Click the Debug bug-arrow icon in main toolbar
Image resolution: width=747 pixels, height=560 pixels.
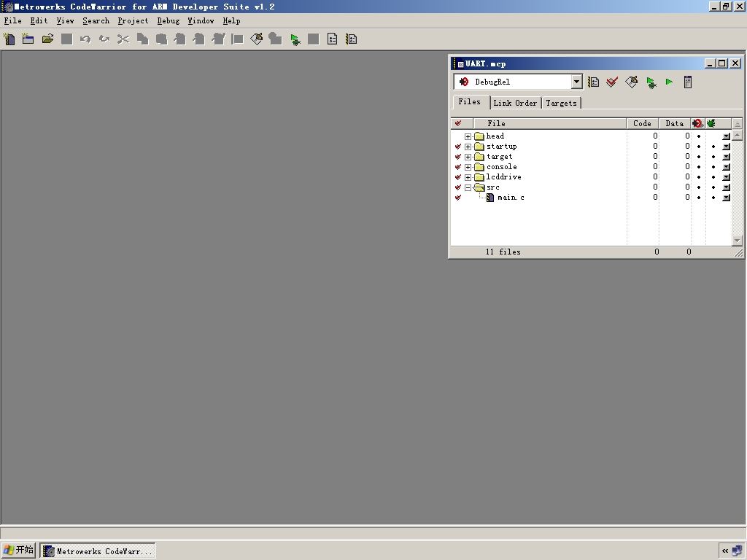(x=295, y=39)
